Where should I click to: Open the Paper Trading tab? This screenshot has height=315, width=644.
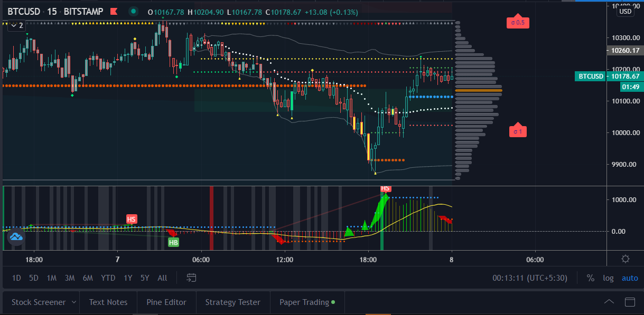pos(307,302)
